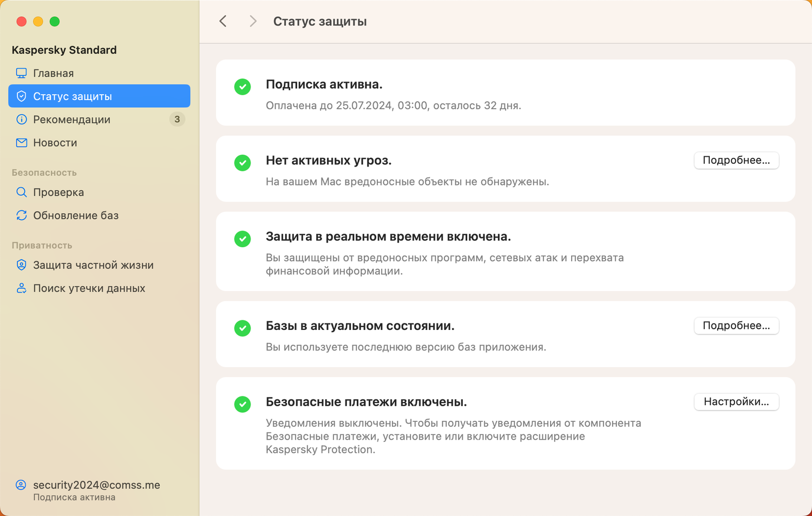
Task: Open Рекомендации in the sidebar
Action: (x=99, y=120)
